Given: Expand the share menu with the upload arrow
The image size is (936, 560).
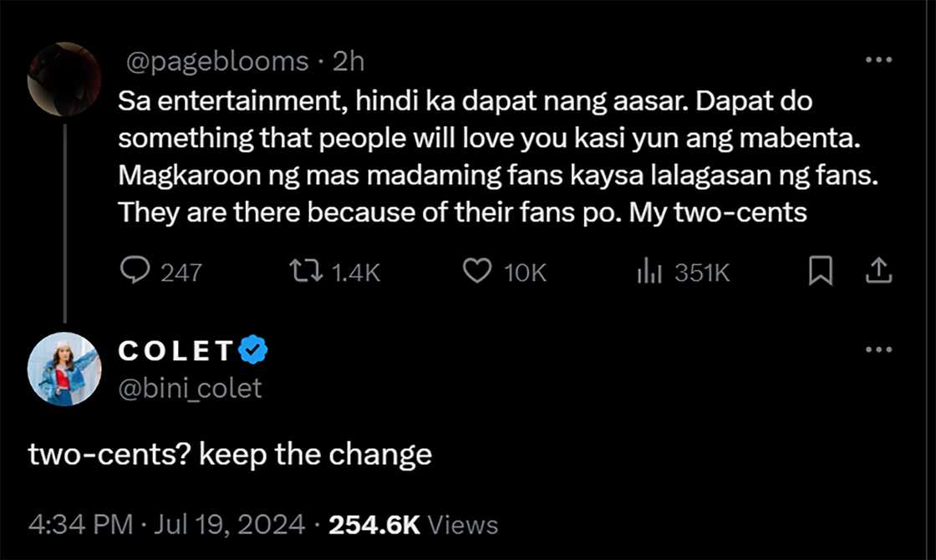Looking at the screenshot, I should click(878, 271).
